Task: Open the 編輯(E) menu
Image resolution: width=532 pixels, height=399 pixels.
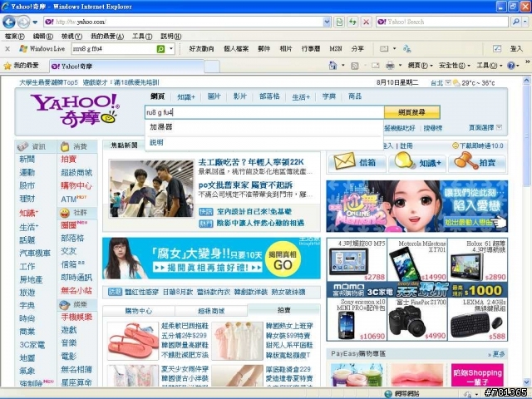Action: (x=42, y=36)
